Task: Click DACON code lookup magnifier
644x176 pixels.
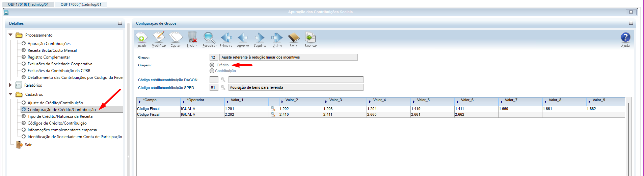Action: coord(223,80)
